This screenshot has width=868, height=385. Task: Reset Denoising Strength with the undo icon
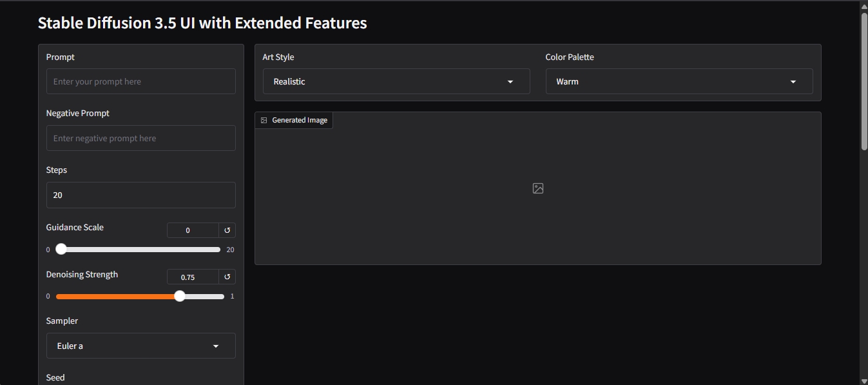pos(227,277)
